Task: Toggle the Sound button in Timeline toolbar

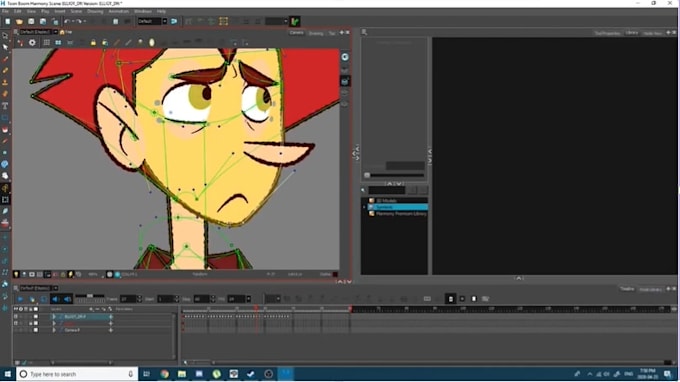Action: click(56, 299)
